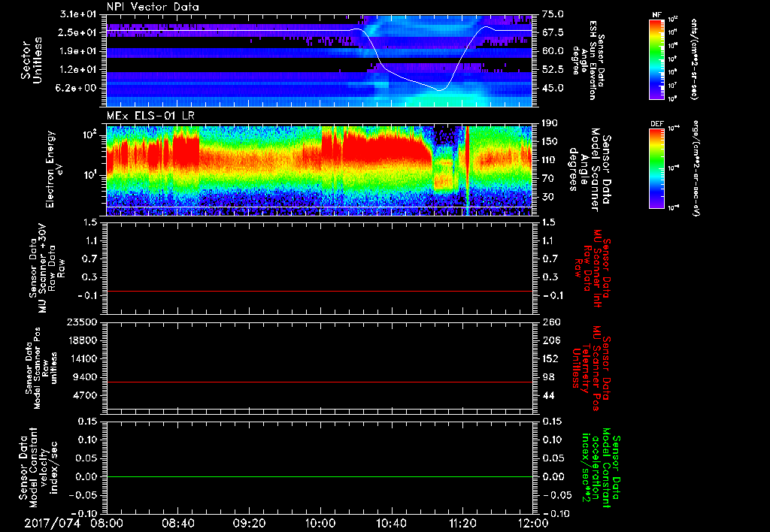
Task: Click the 1.2e+01 sector tick label
Action: pyautogui.click(x=78, y=70)
